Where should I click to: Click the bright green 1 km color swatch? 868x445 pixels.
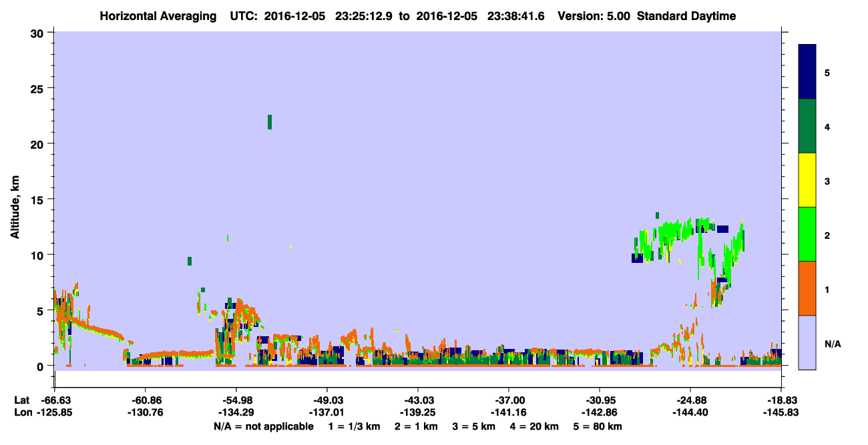point(807,234)
